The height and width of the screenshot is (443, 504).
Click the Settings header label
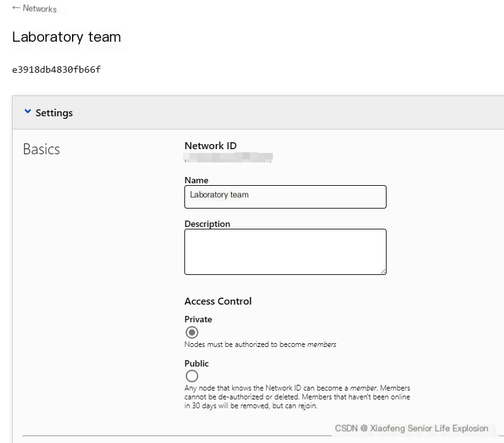[x=54, y=113]
